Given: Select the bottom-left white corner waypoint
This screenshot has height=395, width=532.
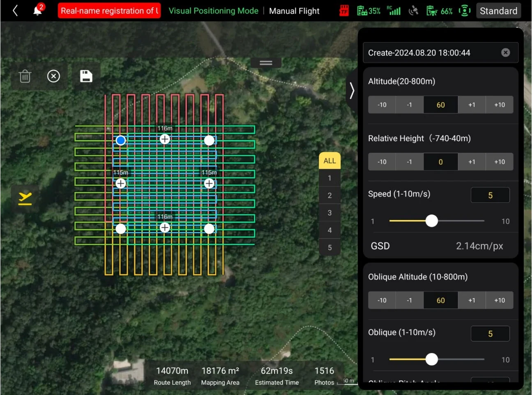Looking at the screenshot, I should click(x=121, y=229).
